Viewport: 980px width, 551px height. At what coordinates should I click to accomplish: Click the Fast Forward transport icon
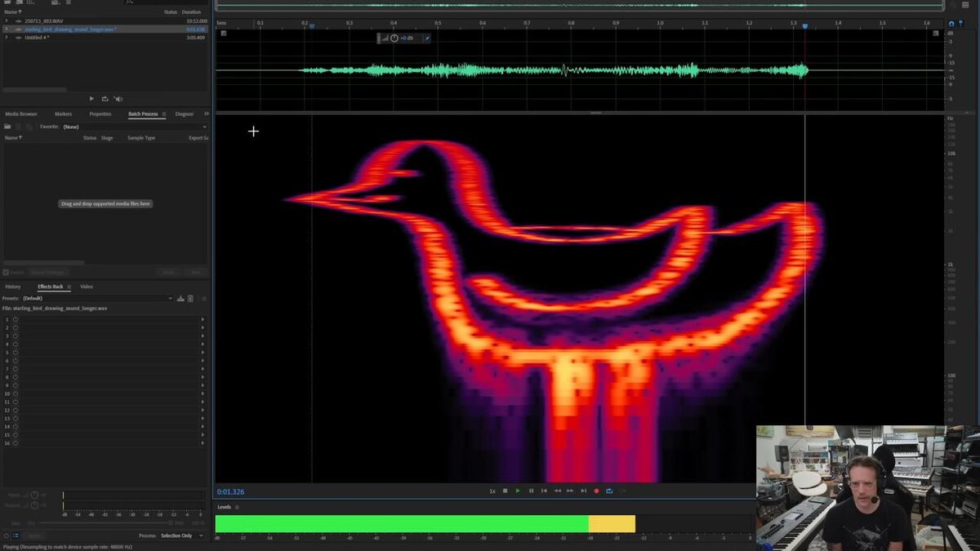tap(570, 491)
